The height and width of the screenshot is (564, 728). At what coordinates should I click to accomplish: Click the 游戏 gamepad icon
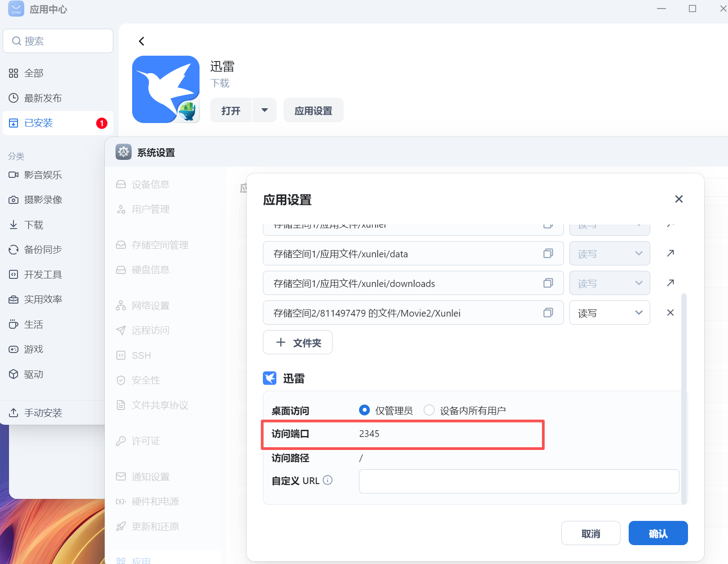click(13, 349)
